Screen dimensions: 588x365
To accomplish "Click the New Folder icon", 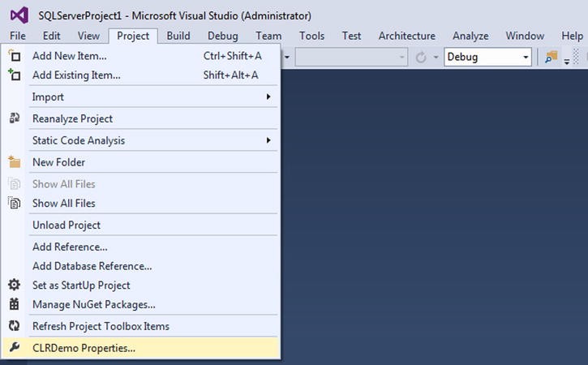I will pos(15,162).
